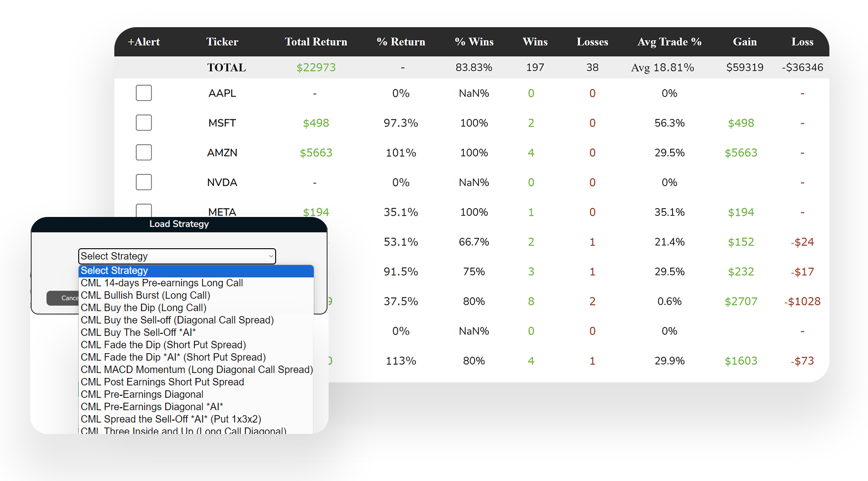The width and height of the screenshot is (868, 481).
Task: Click the Load Strategy dialog title
Action: (x=179, y=224)
